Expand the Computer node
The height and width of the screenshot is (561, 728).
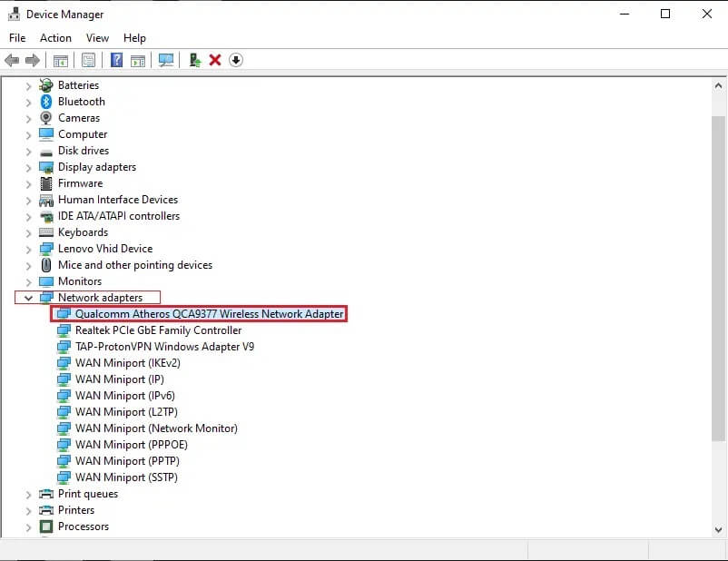(x=28, y=135)
